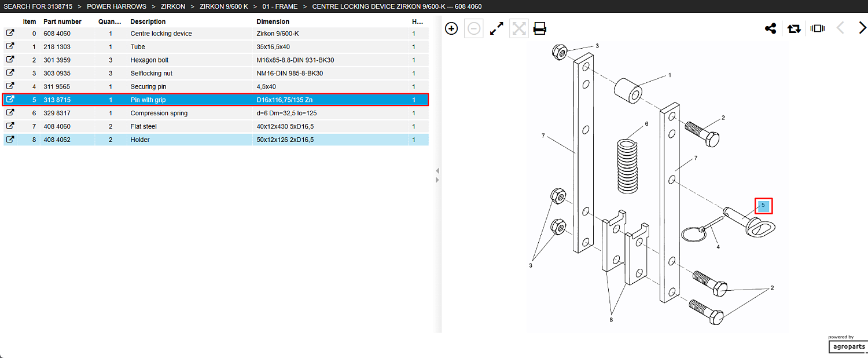
Task: Click callout 8 below the holders
Action: pyautogui.click(x=610, y=319)
